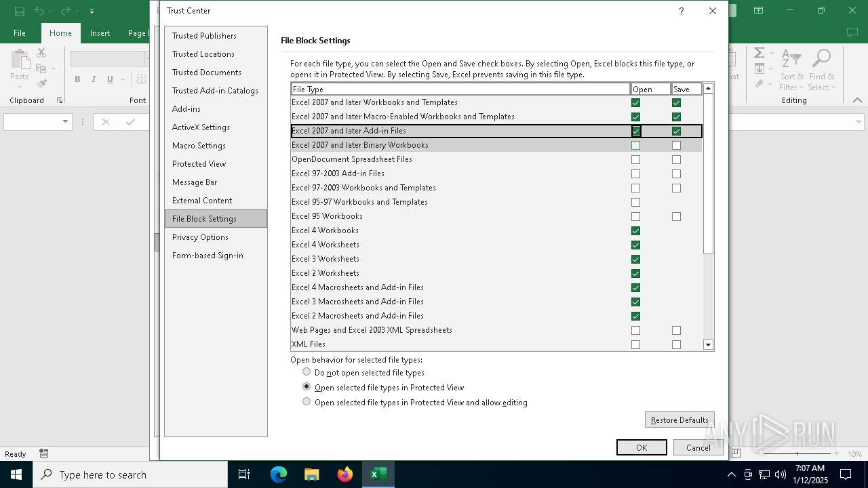Image resolution: width=868 pixels, height=488 pixels.
Task: Toggle Underline formatting in Font group
Action: (x=110, y=79)
